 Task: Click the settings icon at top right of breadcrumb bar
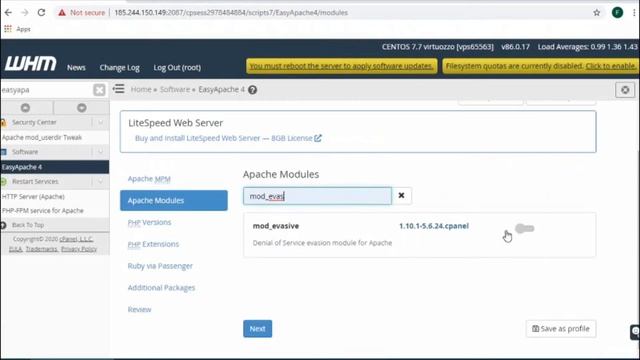coord(625,90)
